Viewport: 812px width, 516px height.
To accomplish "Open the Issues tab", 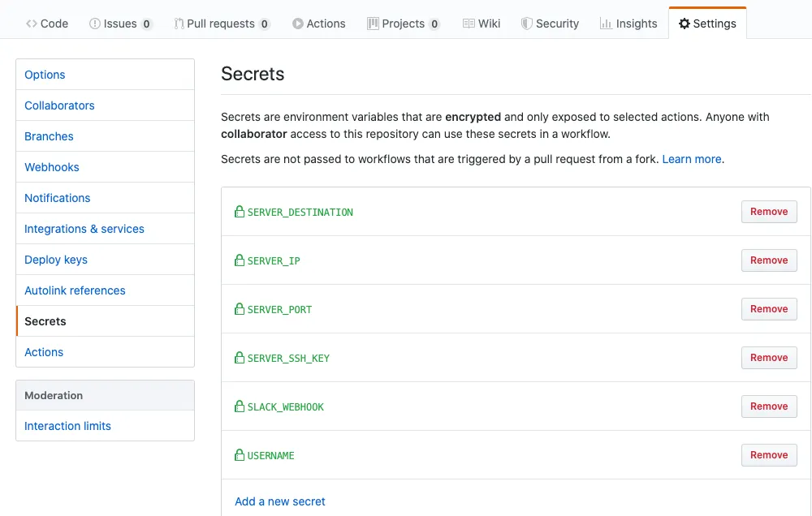I will (120, 24).
